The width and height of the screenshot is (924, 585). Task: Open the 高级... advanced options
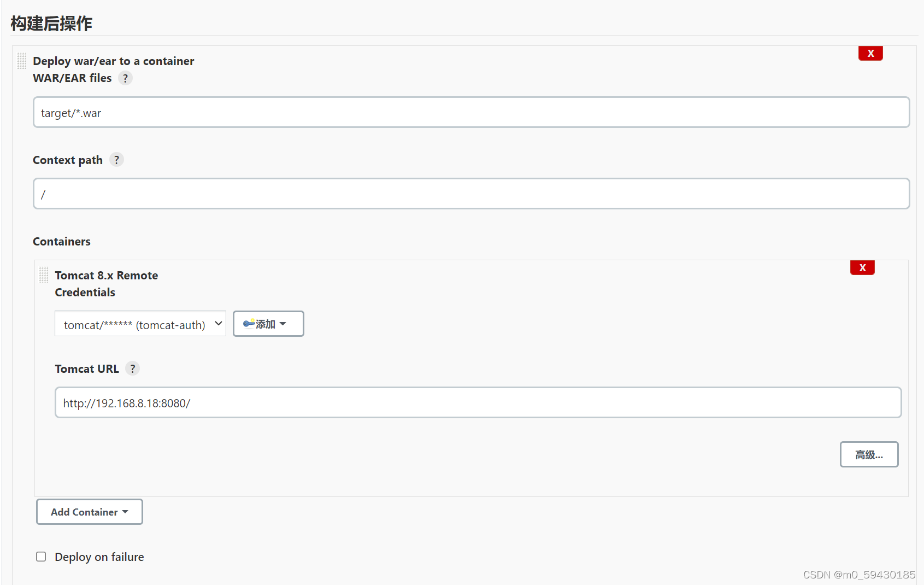pos(869,454)
